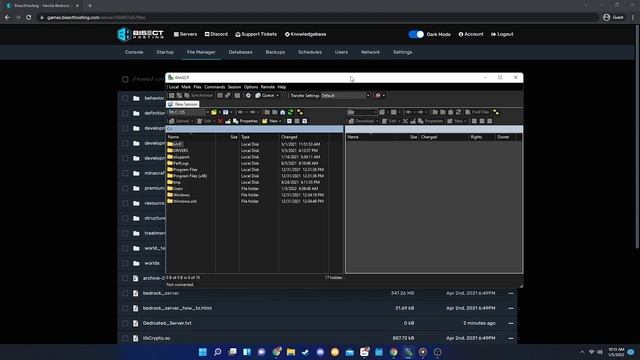Select the AMD folder in local list

pyautogui.click(x=175, y=144)
